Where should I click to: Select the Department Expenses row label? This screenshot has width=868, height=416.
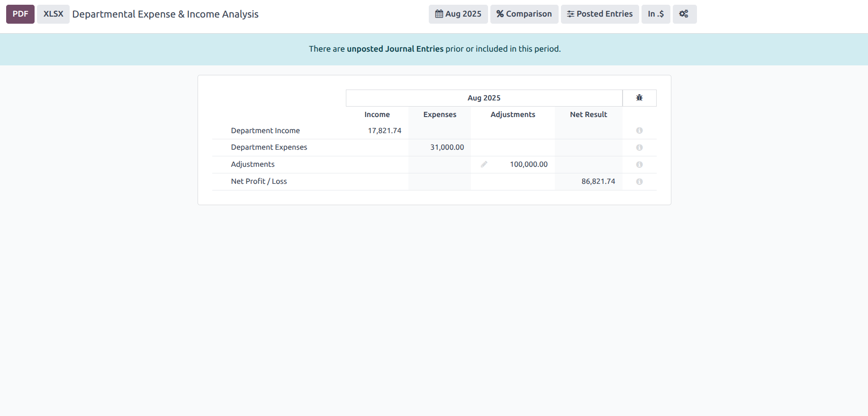[x=269, y=147]
